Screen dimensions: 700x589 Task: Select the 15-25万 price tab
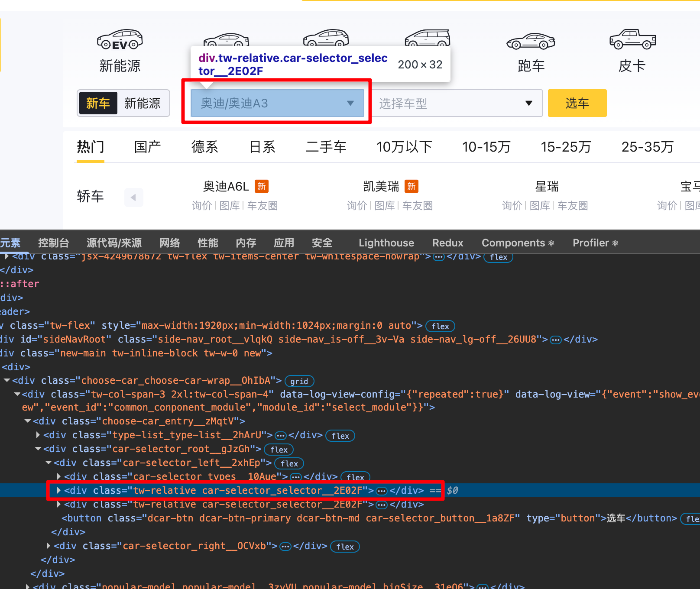(x=566, y=147)
